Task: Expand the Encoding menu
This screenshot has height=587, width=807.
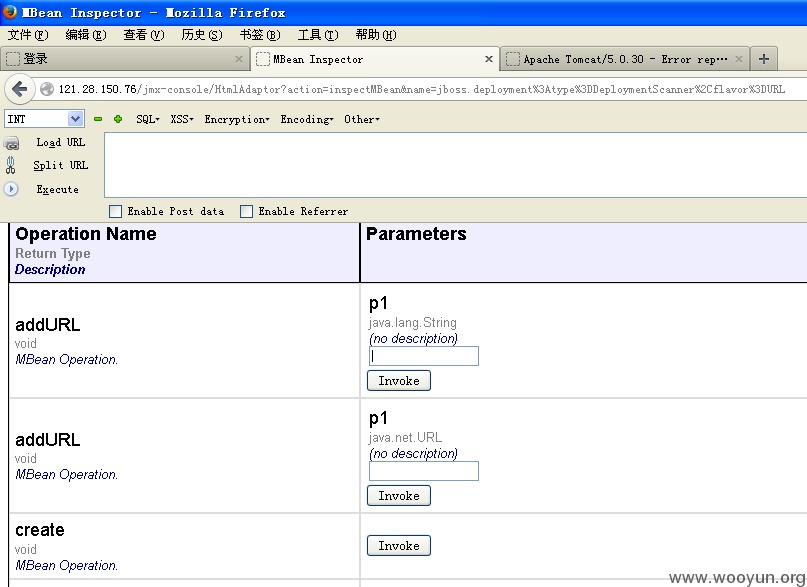Action: click(307, 119)
